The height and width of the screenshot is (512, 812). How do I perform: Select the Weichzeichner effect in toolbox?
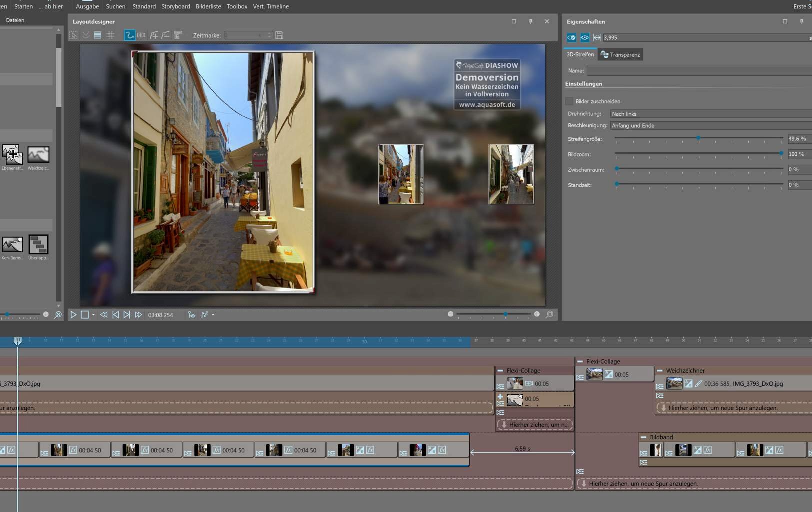38,155
